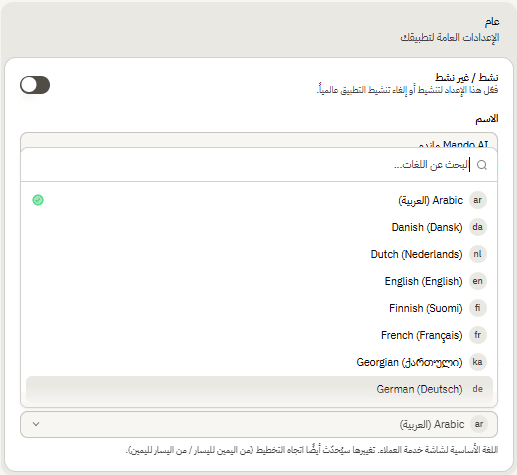The height and width of the screenshot is (475, 517).
Task: Pick German (Deutsch) highlighted option
Action: [259, 389]
